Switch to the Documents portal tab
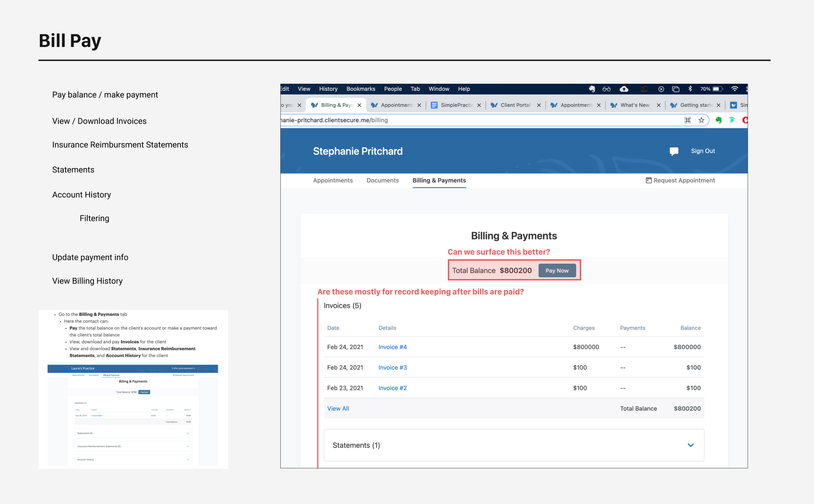This screenshot has width=814, height=504. click(x=383, y=180)
